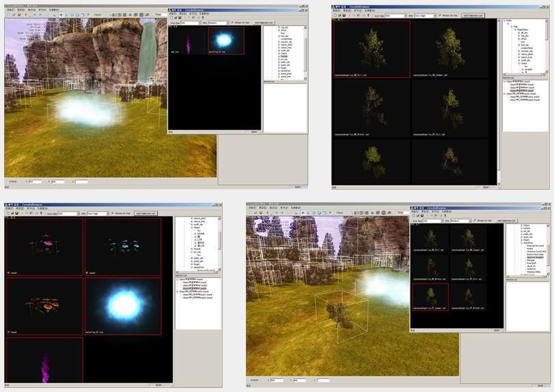
Task: Click the new file icon in the tree thumbnail browser
Action: tap(335, 16)
